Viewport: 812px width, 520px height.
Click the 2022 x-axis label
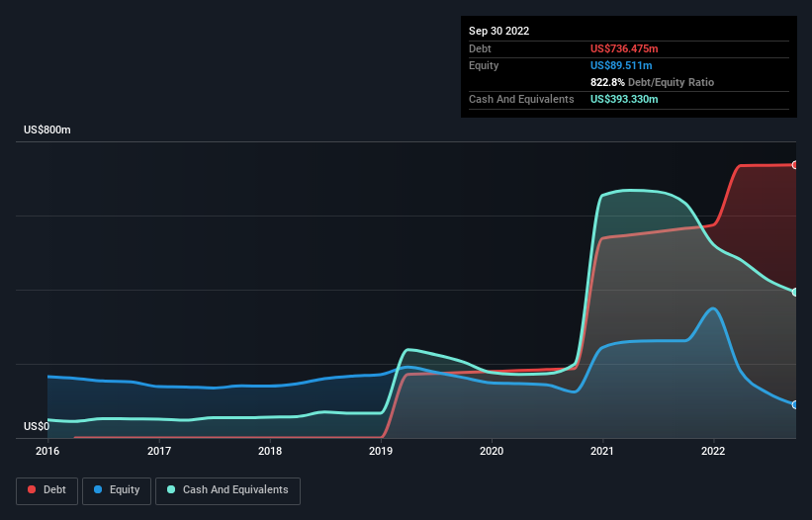[x=713, y=451]
